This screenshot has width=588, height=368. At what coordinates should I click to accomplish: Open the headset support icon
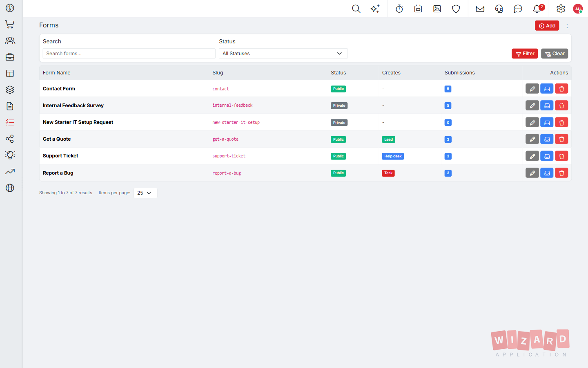tap(499, 9)
